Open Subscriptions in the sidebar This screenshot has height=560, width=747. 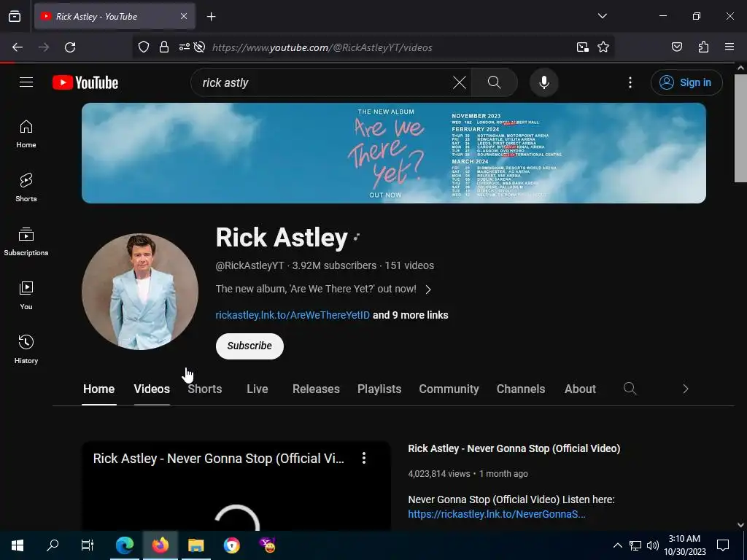click(26, 242)
